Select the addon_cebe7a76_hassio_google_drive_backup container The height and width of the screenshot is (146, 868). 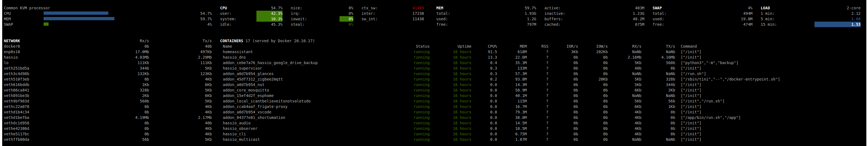coord(270,63)
